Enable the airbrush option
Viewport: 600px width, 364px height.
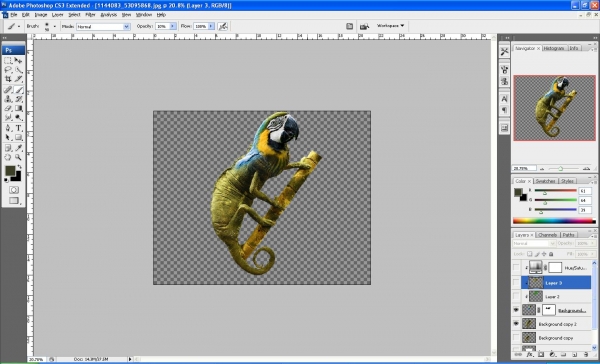pos(223,26)
